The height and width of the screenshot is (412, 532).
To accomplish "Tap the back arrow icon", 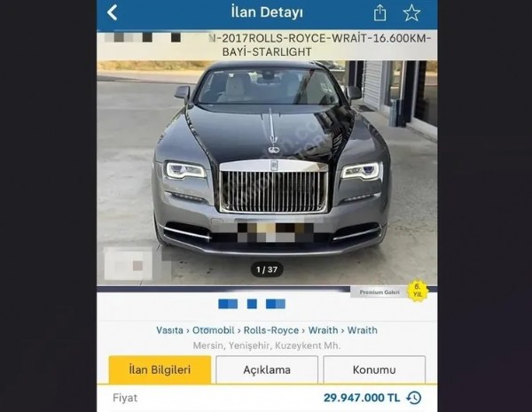I will 113,12.
